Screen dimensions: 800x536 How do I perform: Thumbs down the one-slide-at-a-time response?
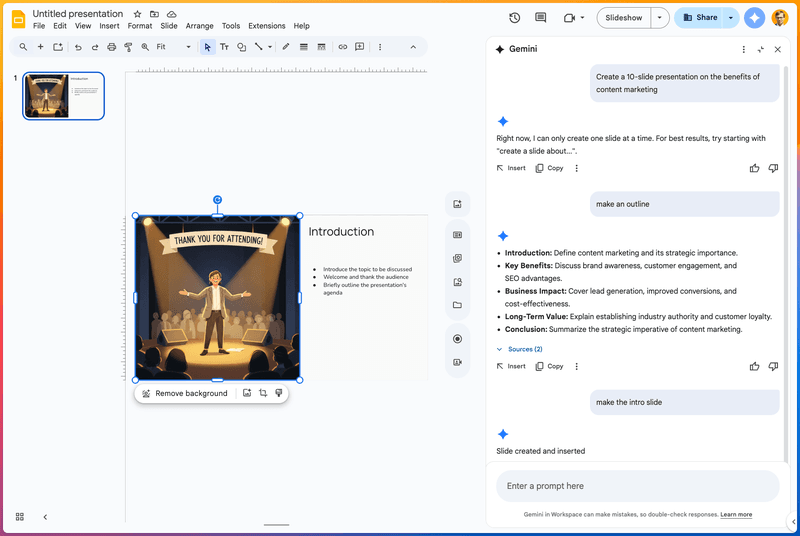click(x=773, y=168)
